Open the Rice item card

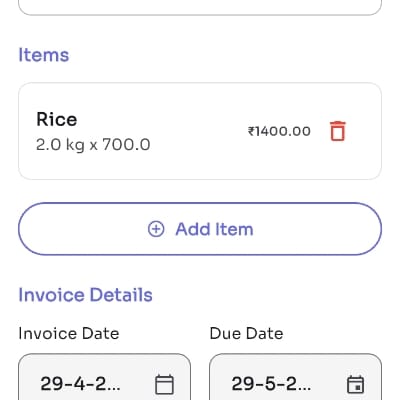click(x=200, y=131)
